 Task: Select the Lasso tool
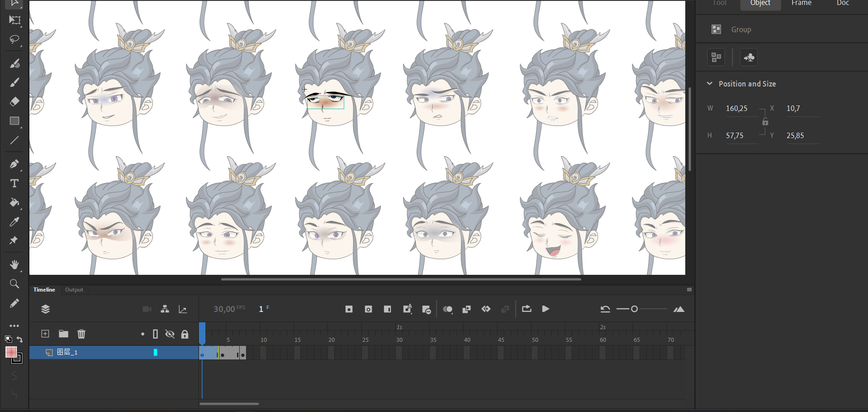pos(14,40)
